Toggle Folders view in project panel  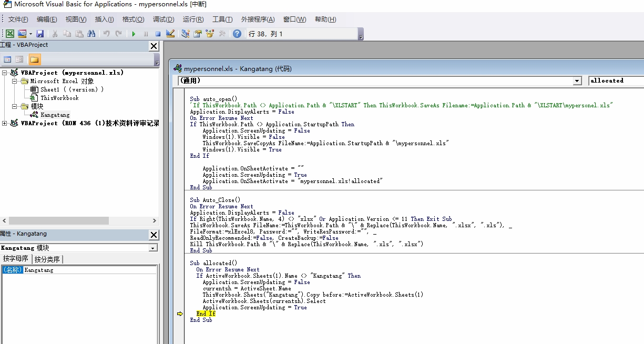(34, 59)
